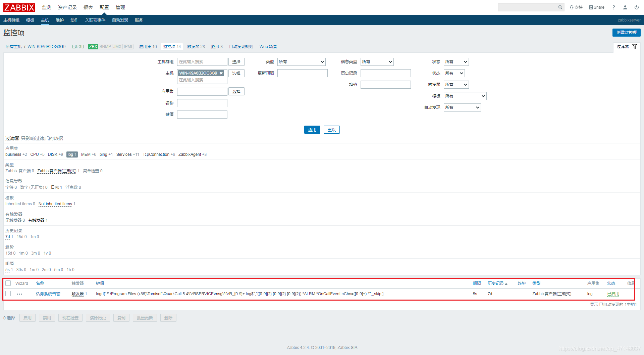Go to 主机群组 submenu

11,20
